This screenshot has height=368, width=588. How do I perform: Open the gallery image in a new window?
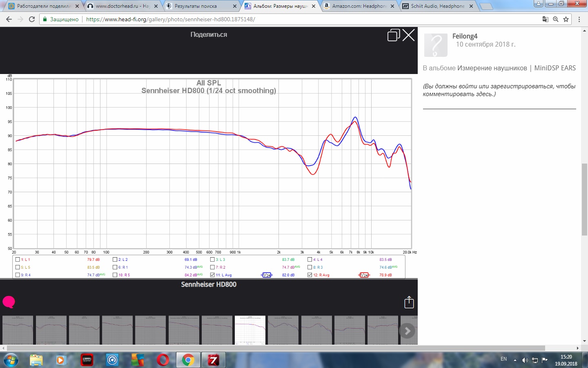click(x=394, y=35)
